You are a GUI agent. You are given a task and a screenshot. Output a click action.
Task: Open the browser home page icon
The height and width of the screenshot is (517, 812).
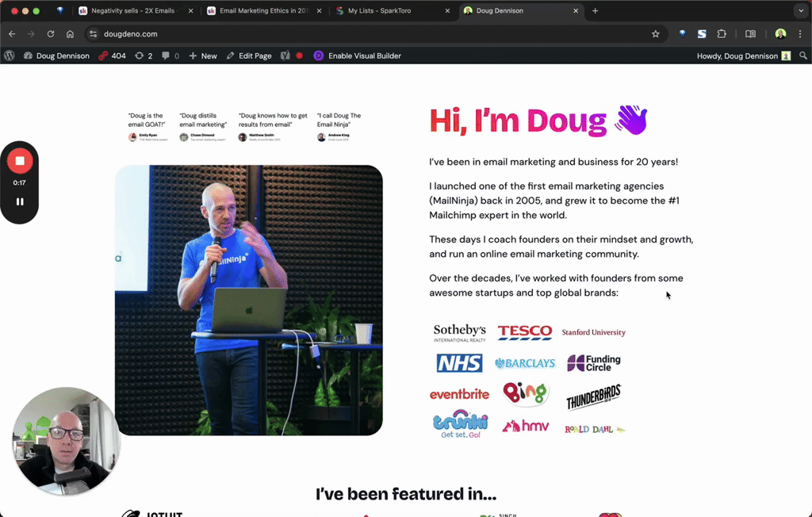(70, 33)
